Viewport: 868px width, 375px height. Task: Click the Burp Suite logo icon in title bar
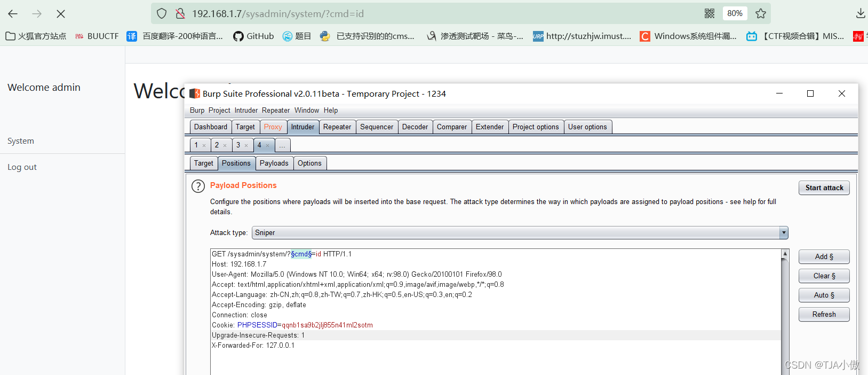pyautogui.click(x=195, y=93)
